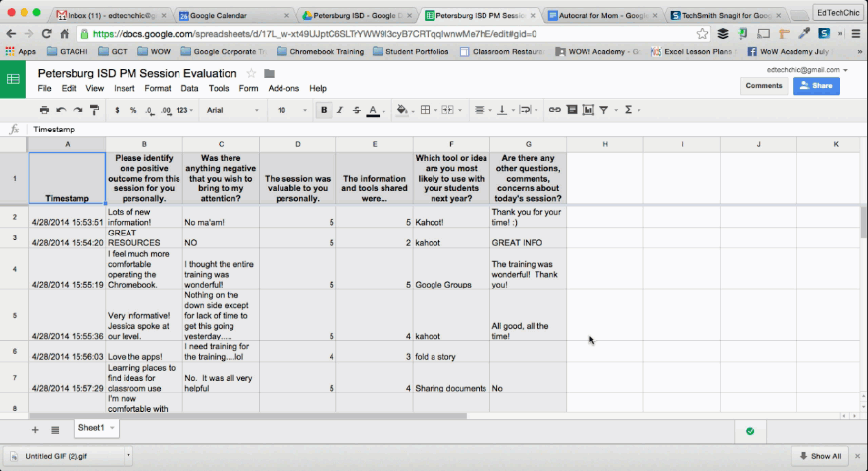The width and height of the screenshot is (868, 471).
Task: Switch to TechSmith Snagit tab
Action: pyautogui.click(x=727, y=15)
